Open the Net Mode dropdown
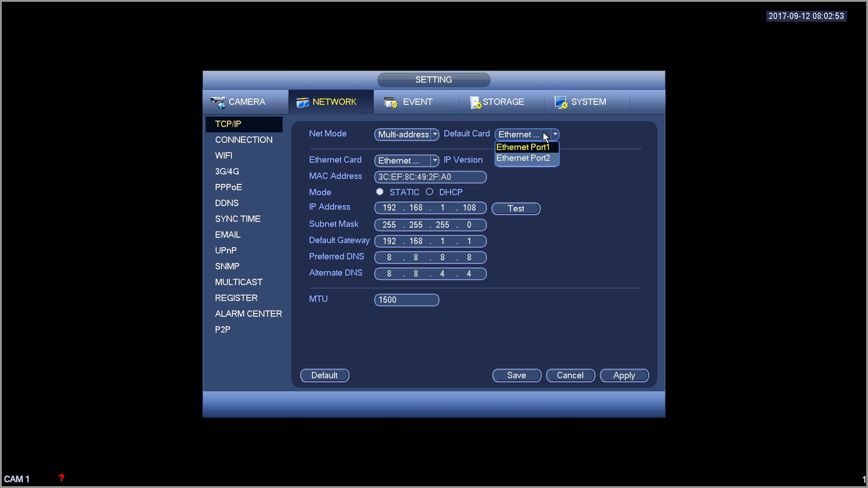This screenshot has width=868, height=488. 407,134
